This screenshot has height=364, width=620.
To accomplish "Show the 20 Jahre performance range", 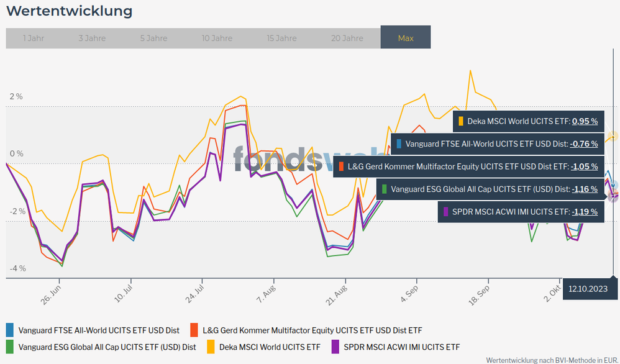I will pyautogui.click(x=347, y=38).
